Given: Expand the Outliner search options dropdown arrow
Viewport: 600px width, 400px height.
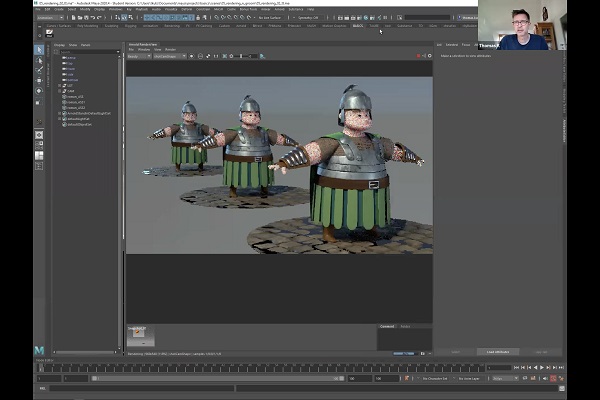Looking at the screenshot, I should click(118, 52).
